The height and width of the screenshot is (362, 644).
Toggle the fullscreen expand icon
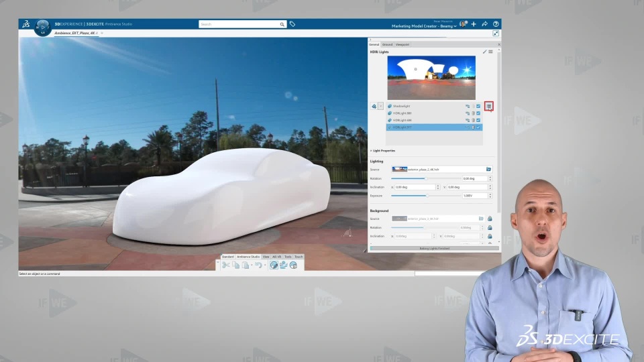pyautogui.click(x=496, y=34)
